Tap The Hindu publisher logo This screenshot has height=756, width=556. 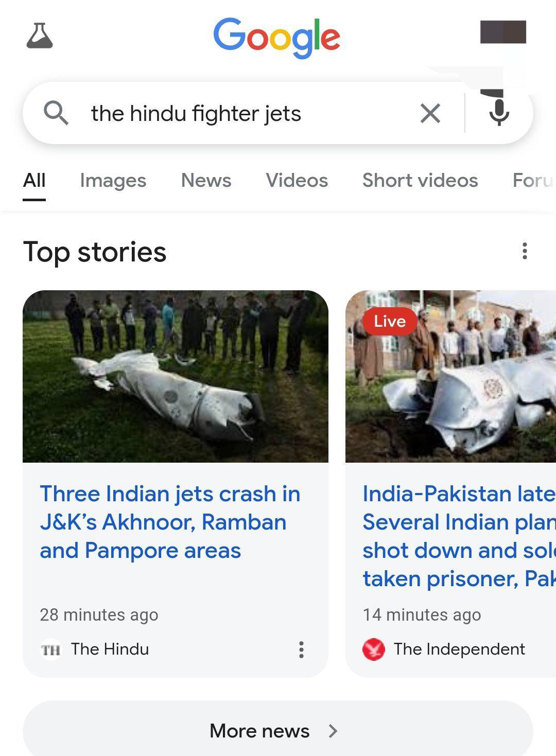pyautogui.click(x=50, y=650)
